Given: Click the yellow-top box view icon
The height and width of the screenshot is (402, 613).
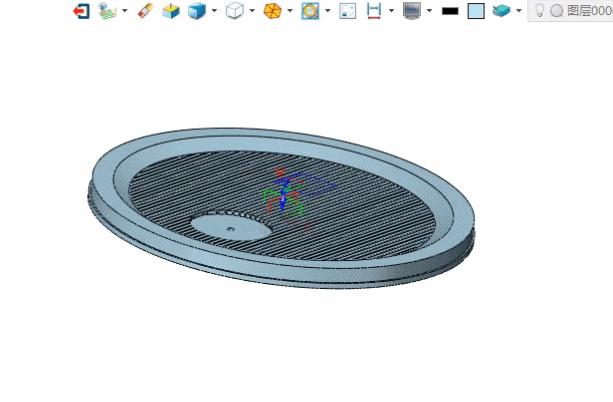Looking at the screenshot, I should point(171,11).
